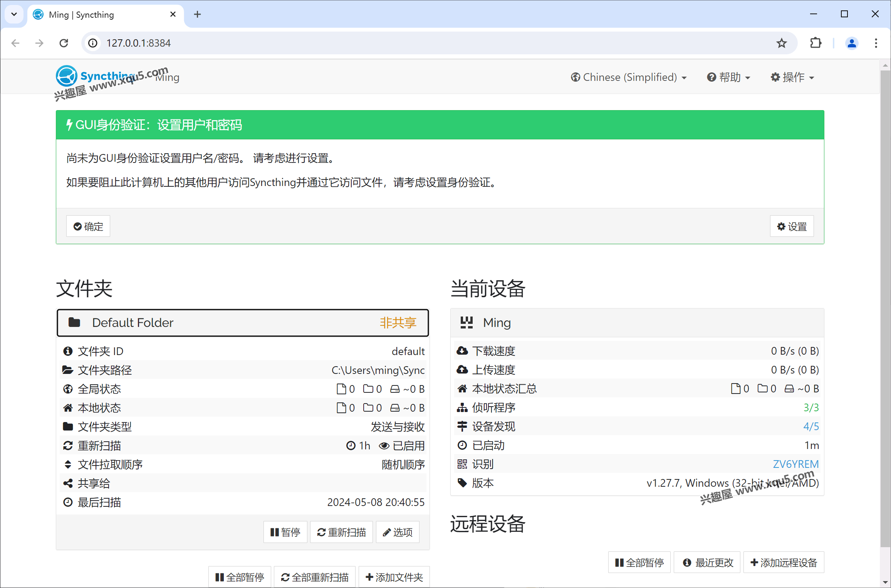Open device ID link ZV6YREM
The image size is (891, 588).
796,464
